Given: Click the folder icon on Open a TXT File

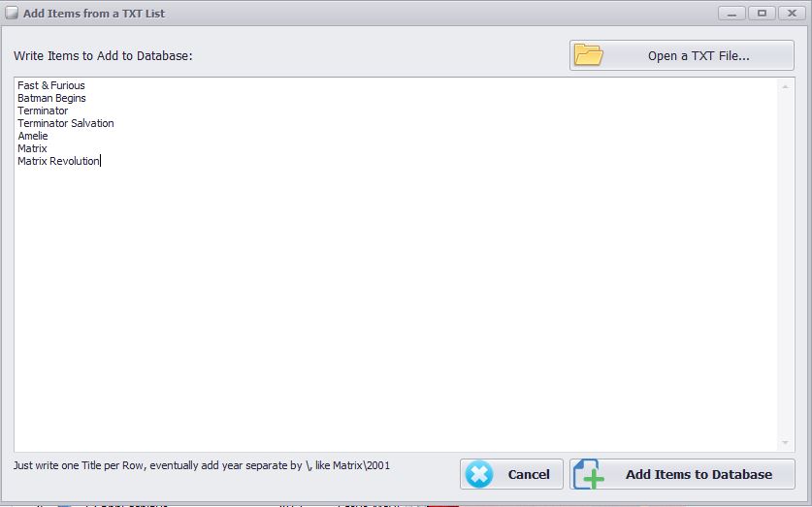Looking at the screenshot, I should (588, 55).
